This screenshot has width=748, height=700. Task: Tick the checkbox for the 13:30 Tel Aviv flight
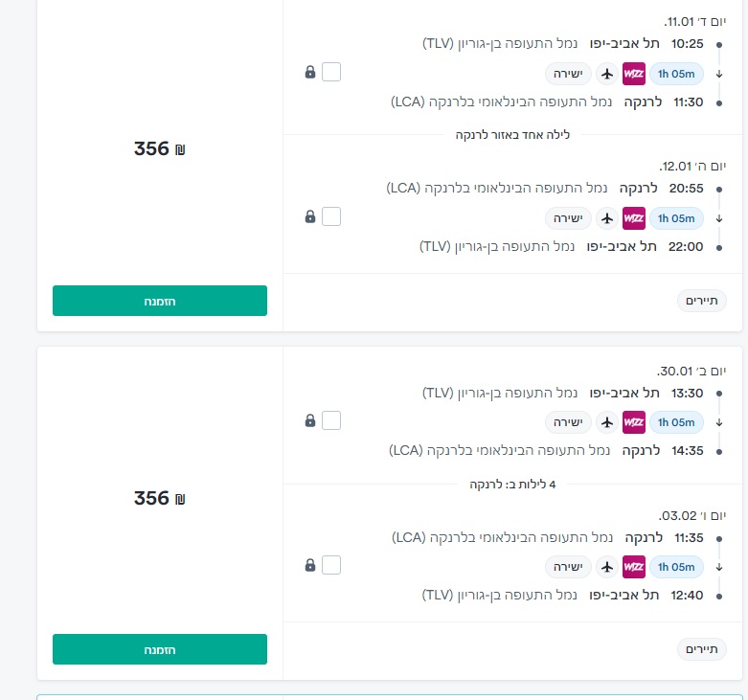click(x=331, y=420)
